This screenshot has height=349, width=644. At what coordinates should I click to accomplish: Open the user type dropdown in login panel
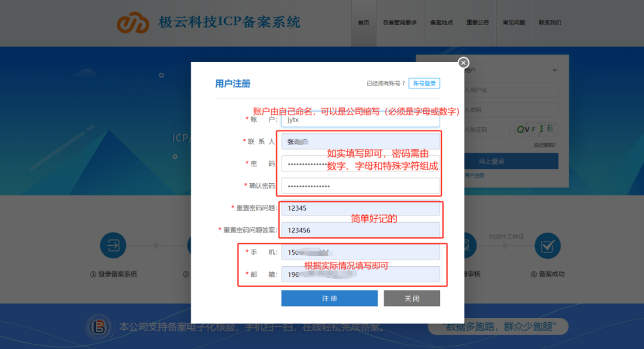click(513, 70)
